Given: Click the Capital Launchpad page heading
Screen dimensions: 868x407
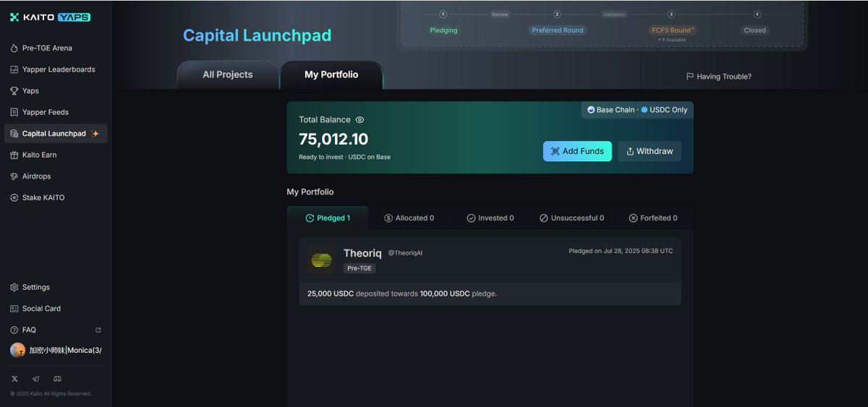Looking at the screenshot, I should click(257, 35).
